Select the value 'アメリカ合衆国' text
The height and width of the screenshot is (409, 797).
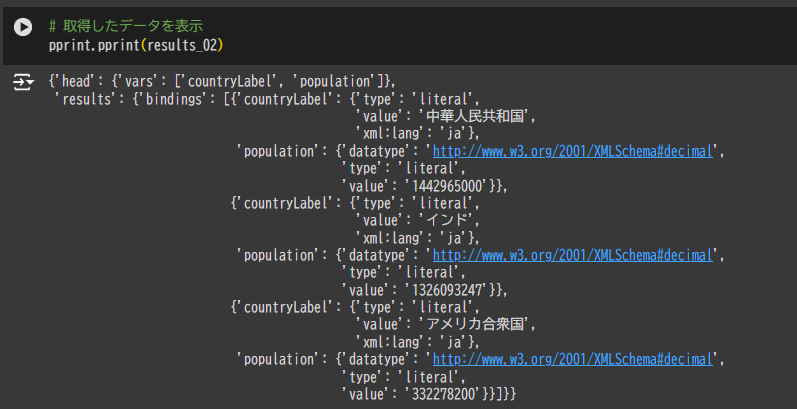click(x=475, y=325)
